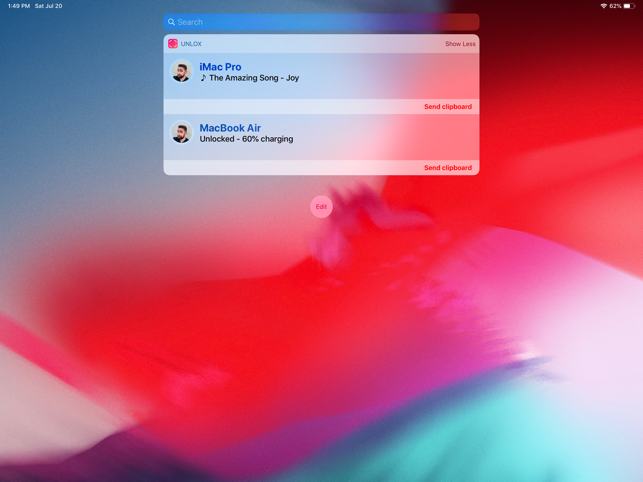Tap the Wi-Fi icon in status bar
The image size is (643, 482).
point(604,6)
